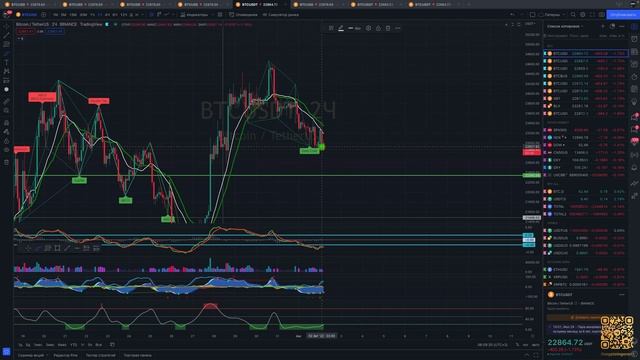
Task: Toggle percent scale in chart corner
Action: point(518,345)
